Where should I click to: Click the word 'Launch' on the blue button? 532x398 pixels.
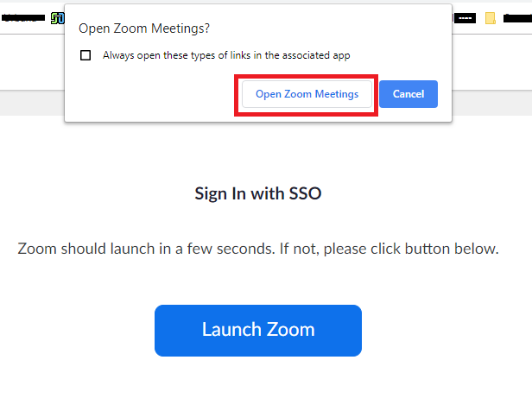click(231, 330)
